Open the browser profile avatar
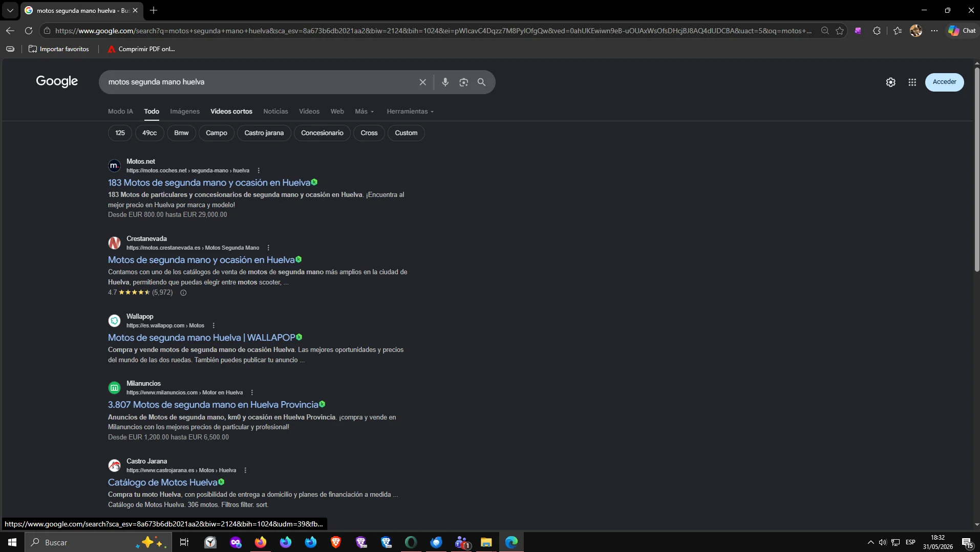Image resolution: width=980 pixels, height=552 pixels. (916, 31)
